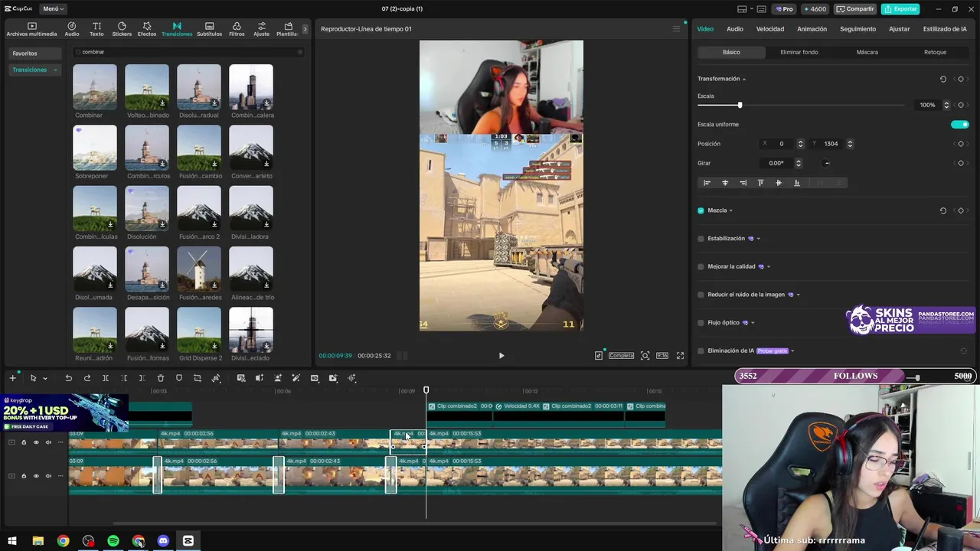Viewport: 980px width, 551px height.
Task: Hide the upper video track with the eye icon
Action: (36, 442)
